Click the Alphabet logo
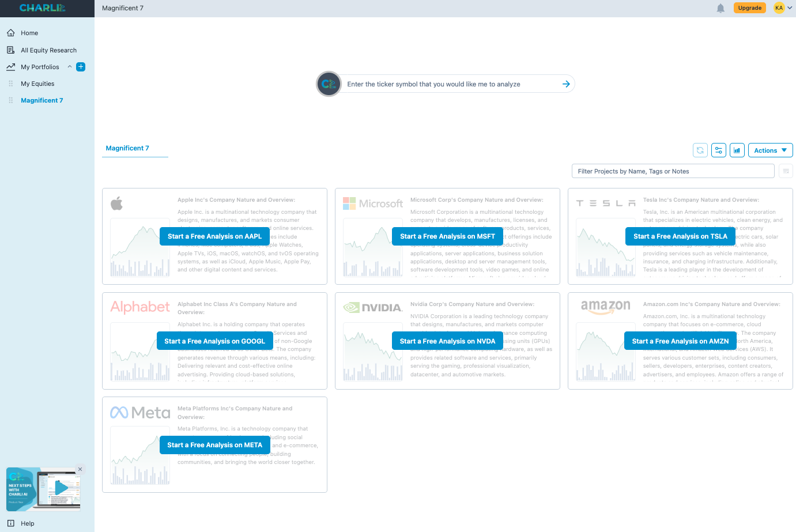Viewport: 796px width, 532px height. click(x=140, y=307)
